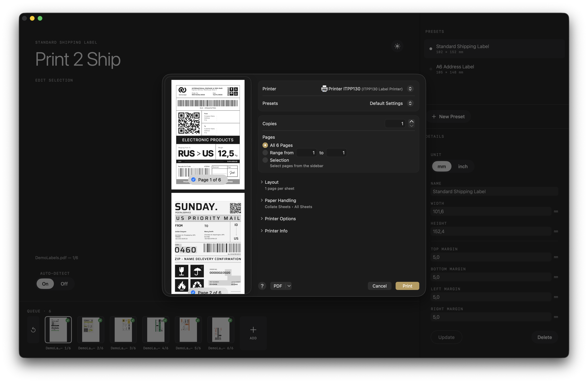Screen dimensions: 588x383
Task: Select DemoLabels 4/6 thumbnail in queue
Action: (x=156, y=330)
